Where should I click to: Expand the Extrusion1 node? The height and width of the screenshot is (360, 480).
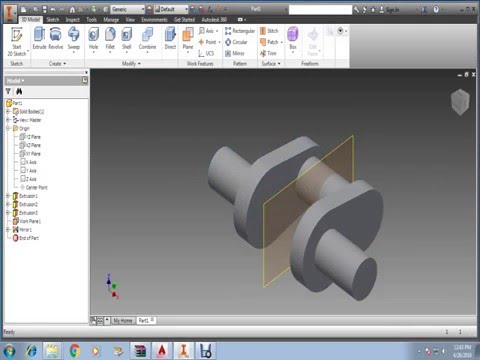[8, 196]
